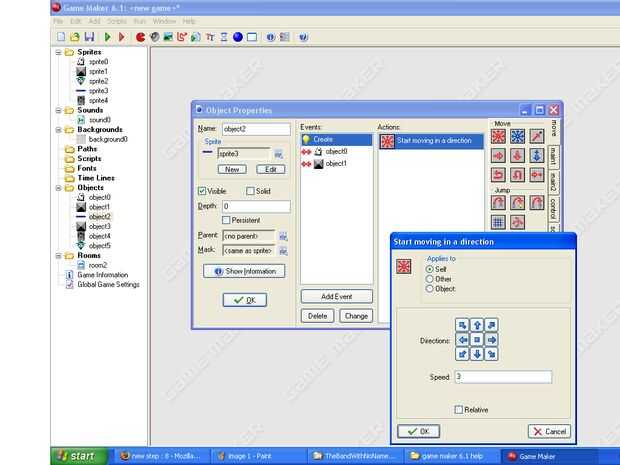This screenshot has width=620, height=465.
Task: Select the Reverse Vertical action icon
Action: [x=518, y=174]
